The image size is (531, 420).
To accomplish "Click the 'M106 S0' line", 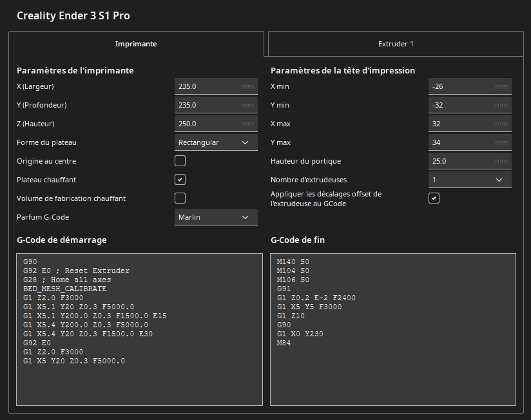I will 293,280.
